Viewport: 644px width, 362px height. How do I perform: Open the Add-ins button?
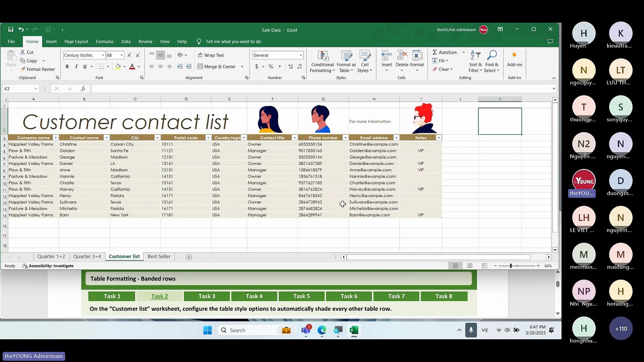[514, 59]
